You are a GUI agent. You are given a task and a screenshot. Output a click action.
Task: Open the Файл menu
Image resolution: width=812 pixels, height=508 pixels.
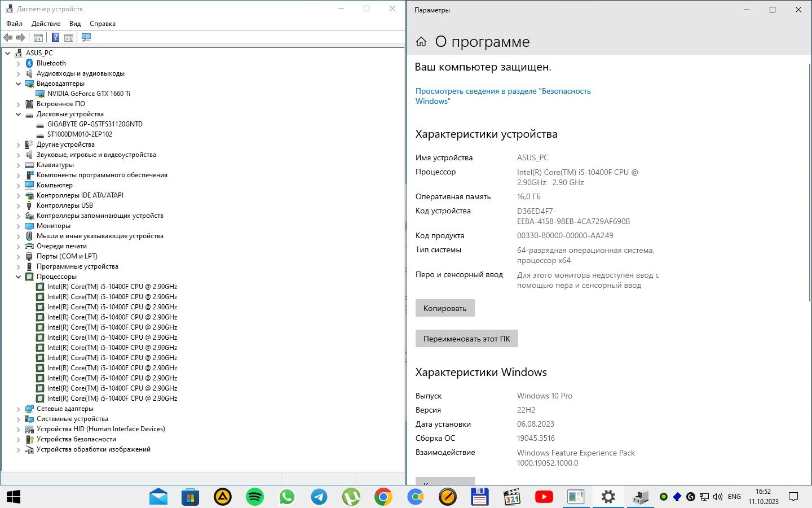click(15, 24)
